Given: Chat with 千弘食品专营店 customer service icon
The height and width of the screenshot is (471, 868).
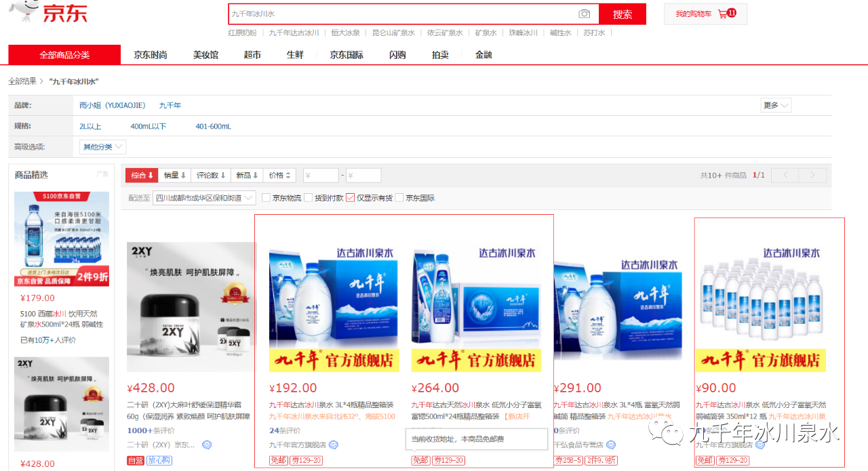Looking at the screenshot, I should [611, 445].
